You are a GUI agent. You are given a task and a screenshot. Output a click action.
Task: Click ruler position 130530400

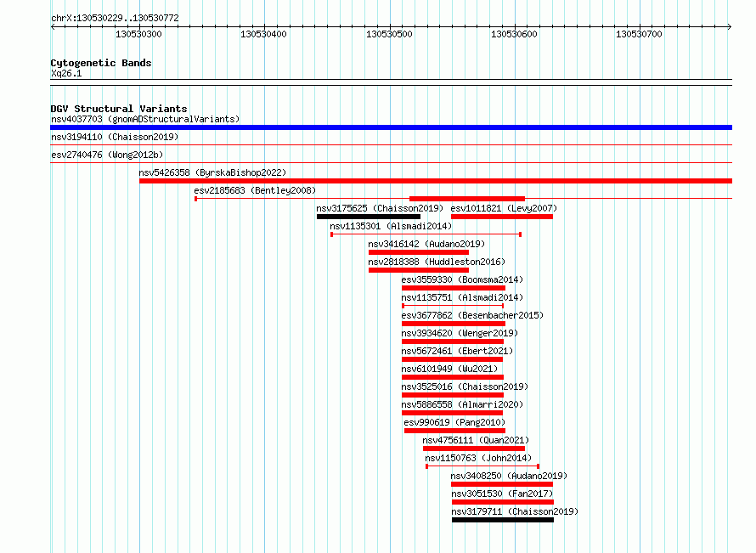pos(263,34)
